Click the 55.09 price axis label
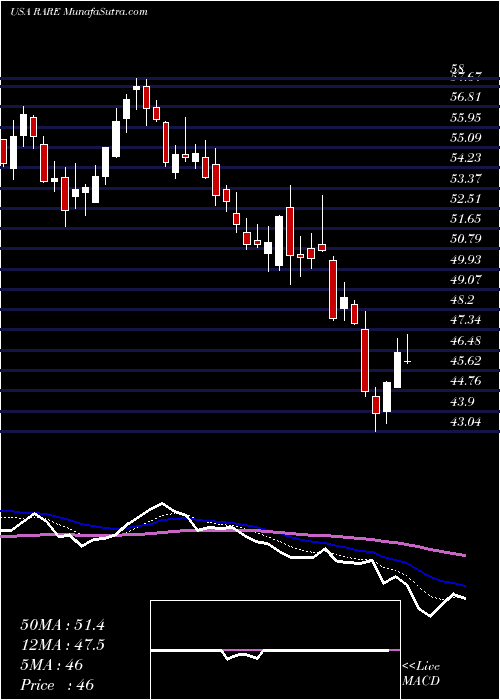This screenshot has height=700, width=500. (x=466, y=138)
